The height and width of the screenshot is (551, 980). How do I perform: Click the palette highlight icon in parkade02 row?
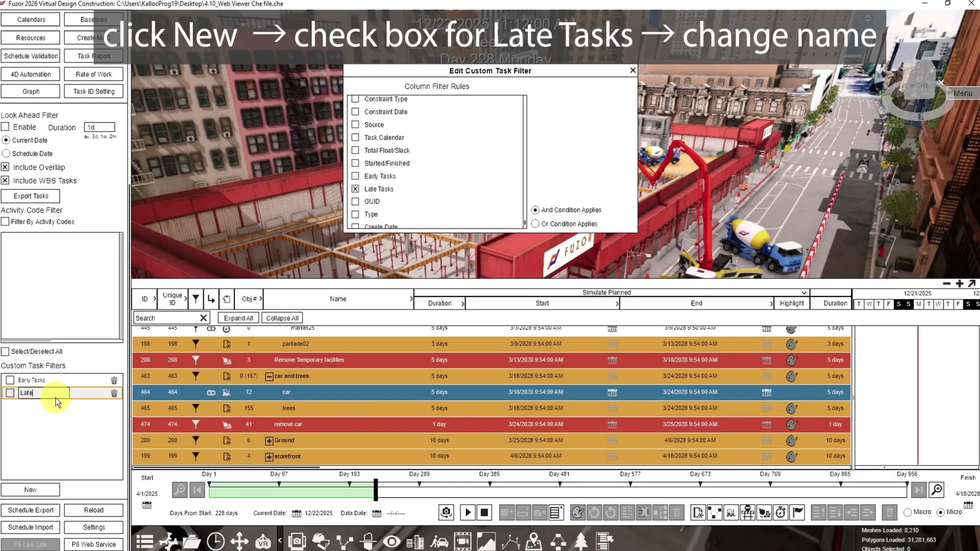click(x=792, y=344)
